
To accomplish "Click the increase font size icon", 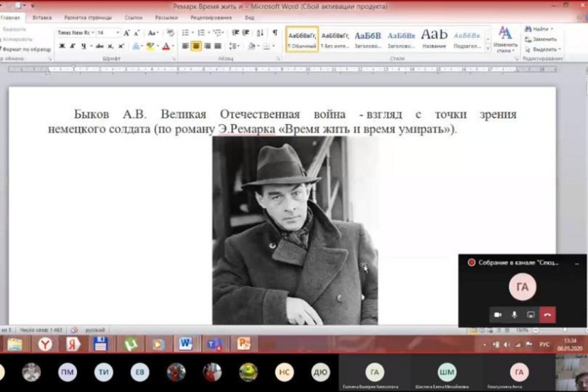I will (x=128, y=33).
